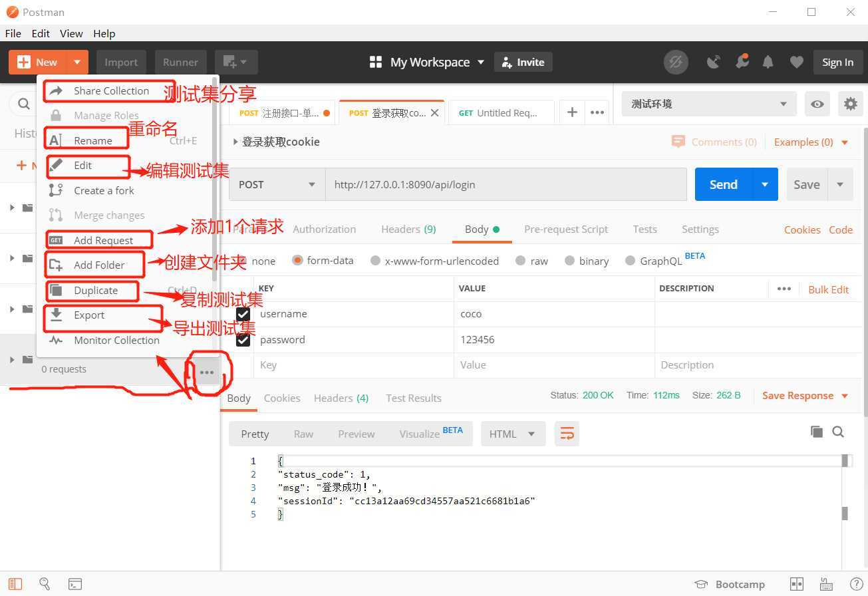Select the x-www-form-urlencoded radio button
868x596 pixels.
tap(375, 261)
